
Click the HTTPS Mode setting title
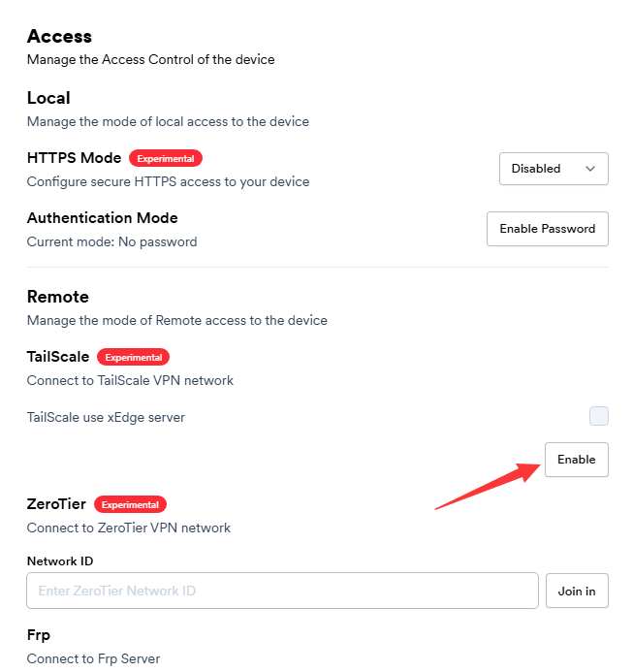[74, 158]
